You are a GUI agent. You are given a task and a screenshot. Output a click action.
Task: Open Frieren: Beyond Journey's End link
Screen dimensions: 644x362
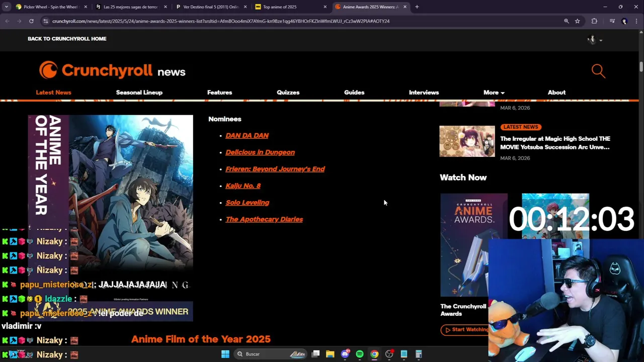pyautogui.click(x=275, y=169)
